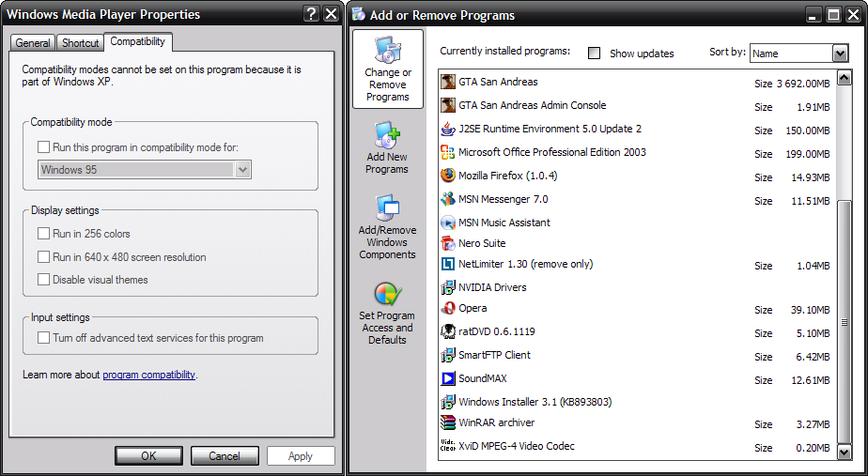Viewport: 868px width, 476px height.
Task: Switch to the Shortcut tab
Action: click(x=80, y=42)
